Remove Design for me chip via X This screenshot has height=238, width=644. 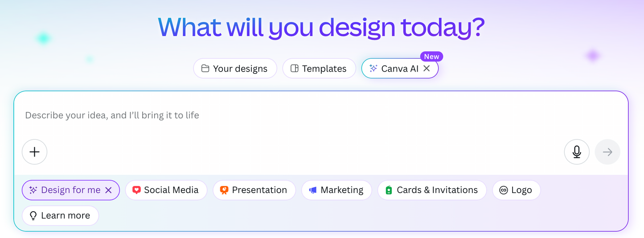[x=108, y=190]
